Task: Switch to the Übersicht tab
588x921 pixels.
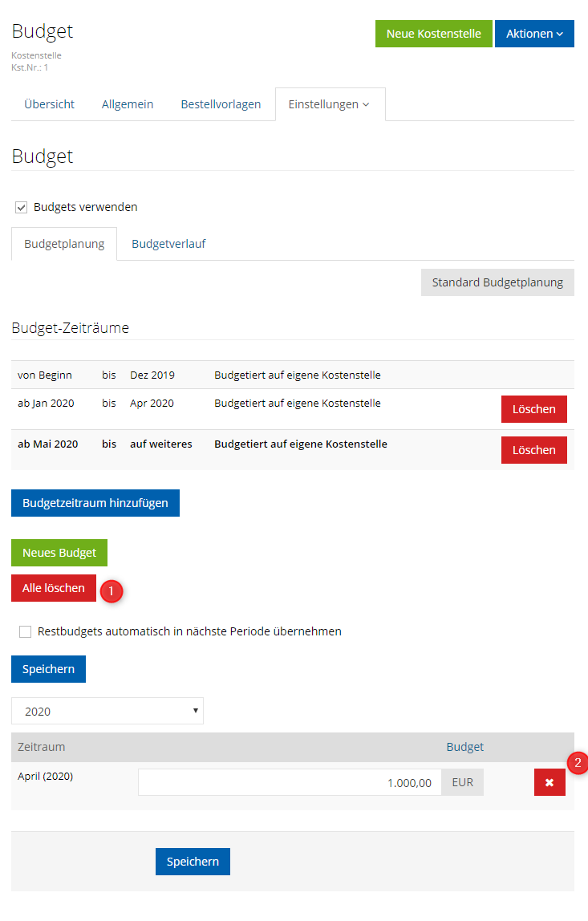Action: (x=50, y=104)
